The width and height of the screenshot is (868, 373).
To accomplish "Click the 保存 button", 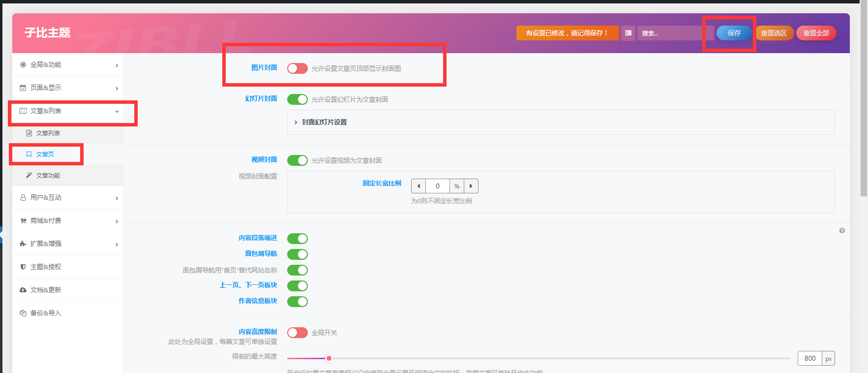I will (x=734, y=33).
